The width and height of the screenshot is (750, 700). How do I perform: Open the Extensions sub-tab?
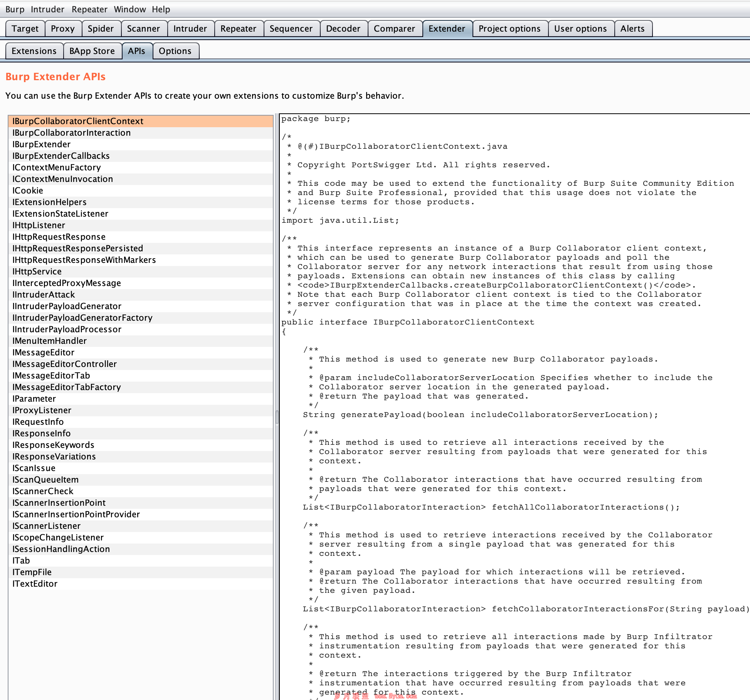coord(34,51)
